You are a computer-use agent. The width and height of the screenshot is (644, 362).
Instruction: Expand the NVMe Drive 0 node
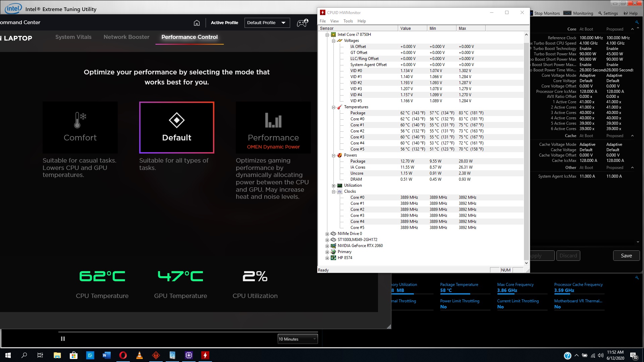(x=327, y=234)
